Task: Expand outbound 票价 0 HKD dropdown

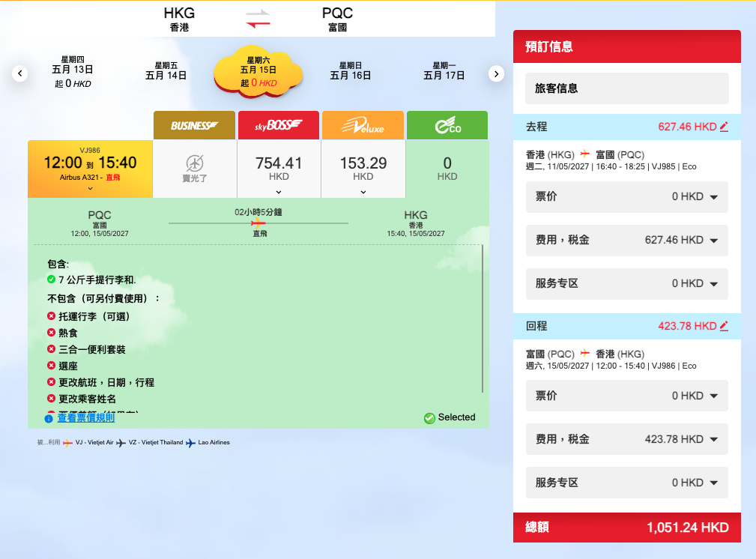Action: click(627, 197)
